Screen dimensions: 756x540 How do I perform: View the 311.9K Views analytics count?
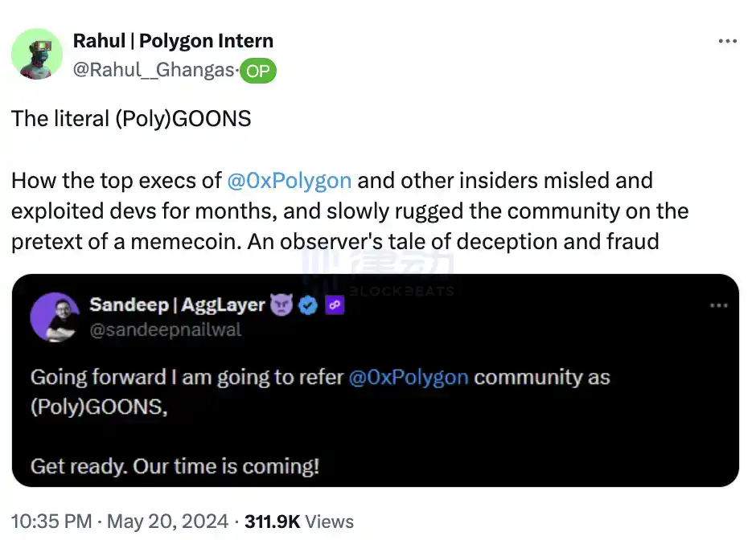point(298,522)
